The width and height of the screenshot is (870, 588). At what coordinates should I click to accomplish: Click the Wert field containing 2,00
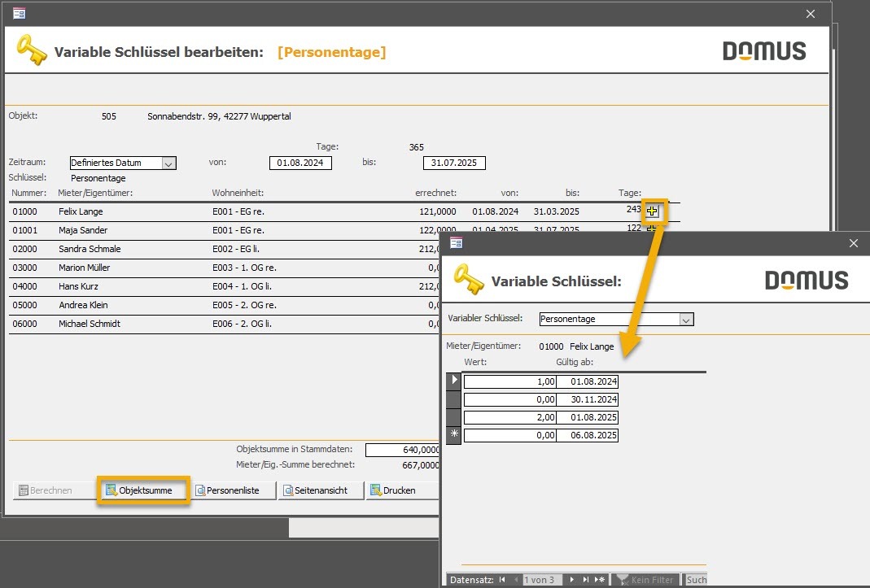click(x=510, y=417)
